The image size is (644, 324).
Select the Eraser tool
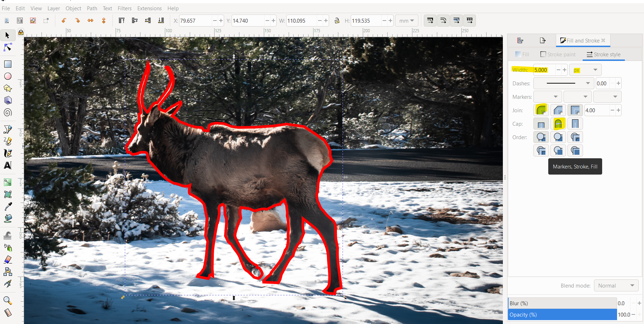[7, 260]
